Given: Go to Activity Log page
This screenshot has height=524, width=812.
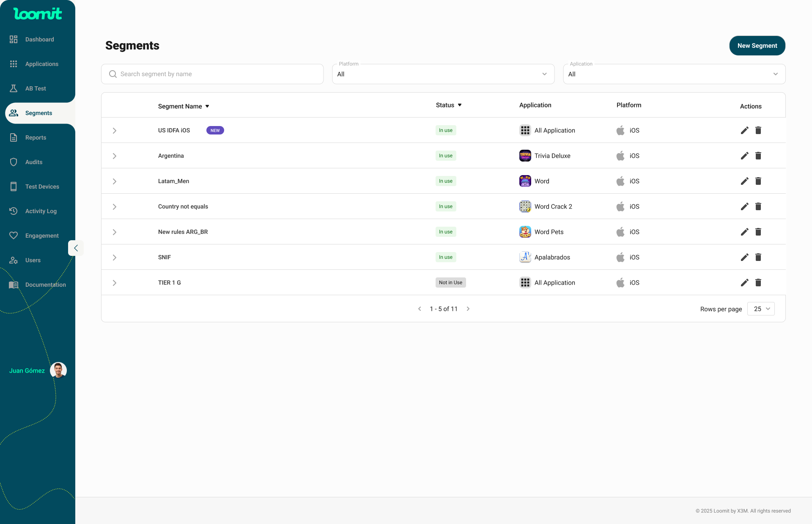Looking at the screenshot, I should tap(41, 211).
